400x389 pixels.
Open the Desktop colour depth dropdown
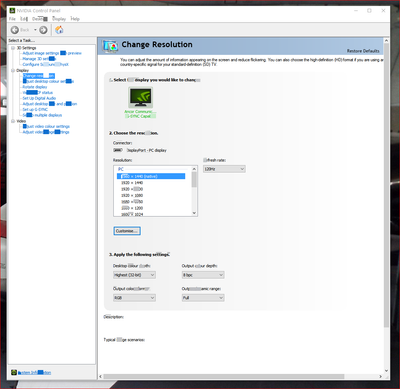tap(134, 275)
